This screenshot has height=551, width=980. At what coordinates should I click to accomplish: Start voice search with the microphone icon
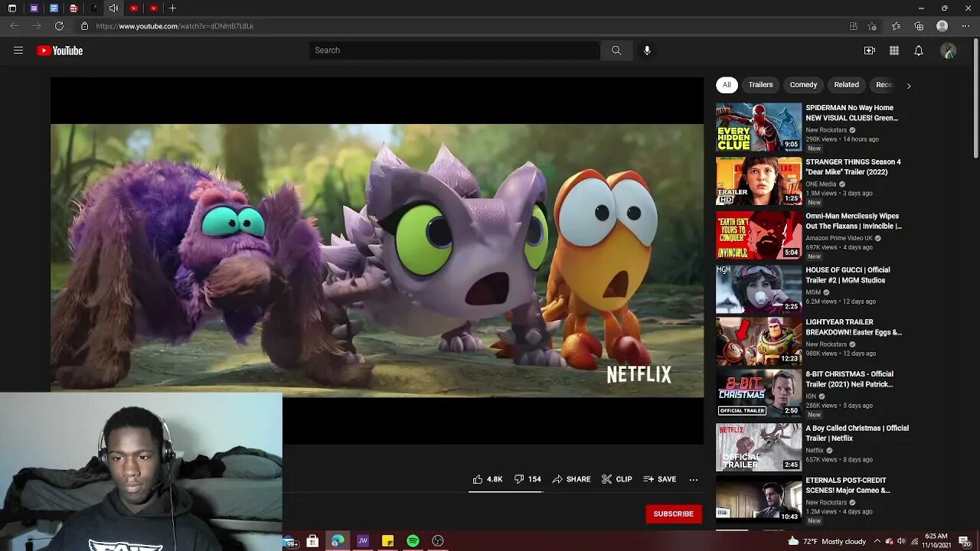(647, 51)
